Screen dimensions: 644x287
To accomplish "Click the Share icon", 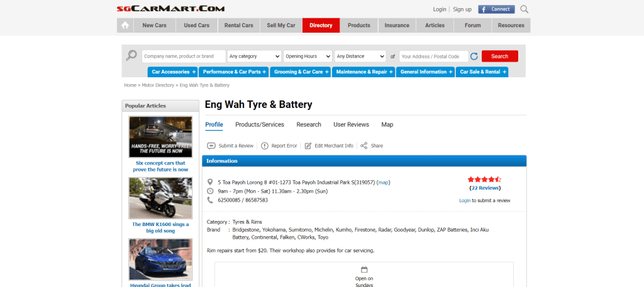I will click(364, 146).
